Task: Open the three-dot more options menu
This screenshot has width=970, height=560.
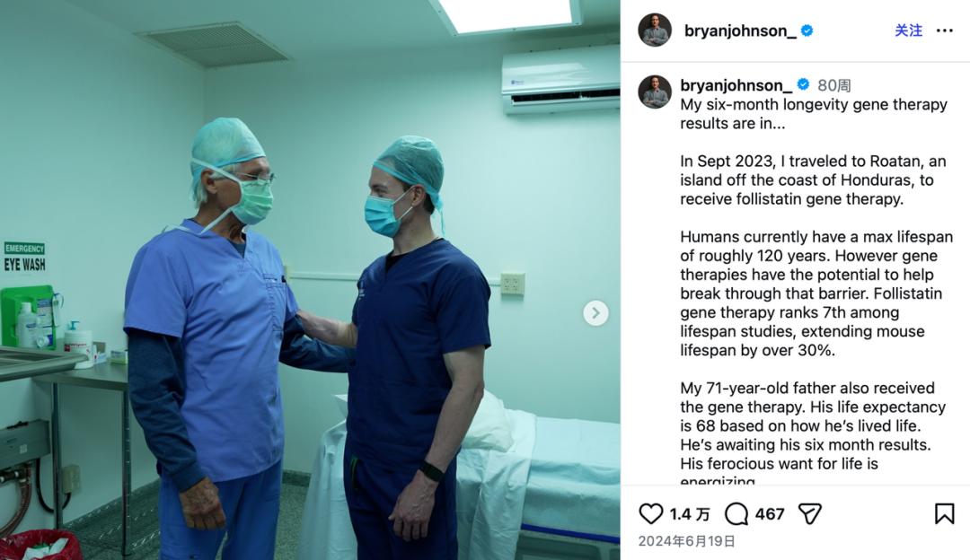Action: pyautogui.click(x=945, y=31)
